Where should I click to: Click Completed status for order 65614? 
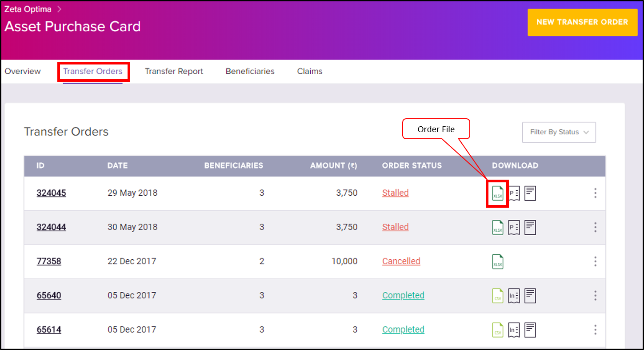click(x=404, y=330)
